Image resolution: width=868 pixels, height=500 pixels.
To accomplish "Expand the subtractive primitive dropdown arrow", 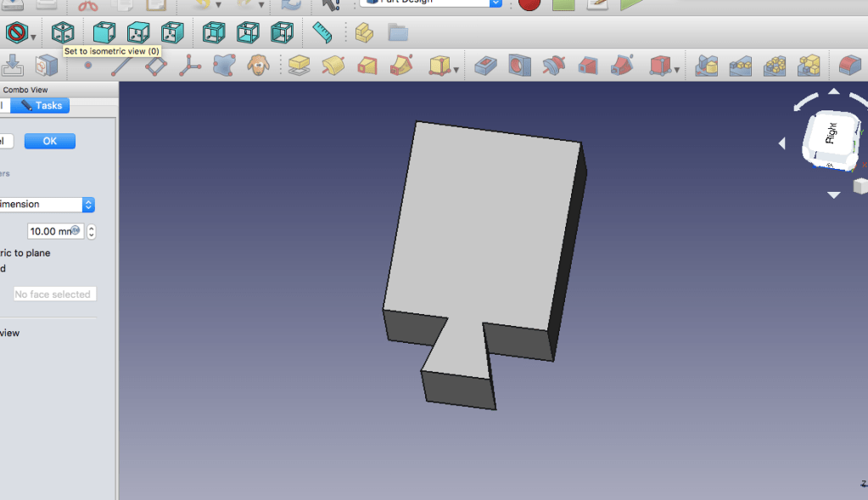I will click(x=677, y=69).
